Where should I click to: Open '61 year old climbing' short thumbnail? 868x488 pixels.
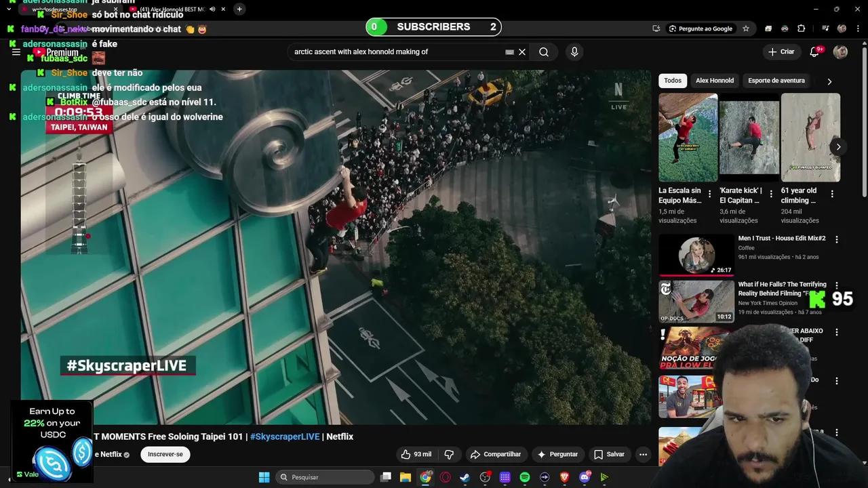[x=810, y=138]
